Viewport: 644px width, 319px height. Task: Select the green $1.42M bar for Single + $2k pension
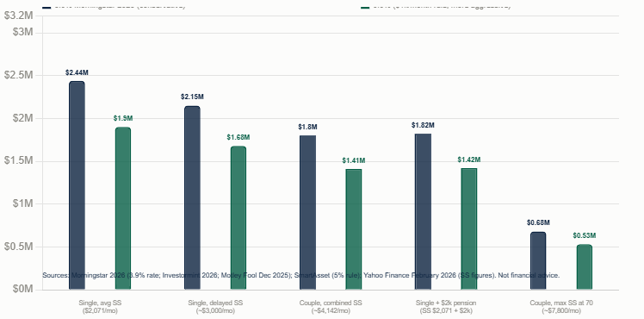(x=469, y=229)
